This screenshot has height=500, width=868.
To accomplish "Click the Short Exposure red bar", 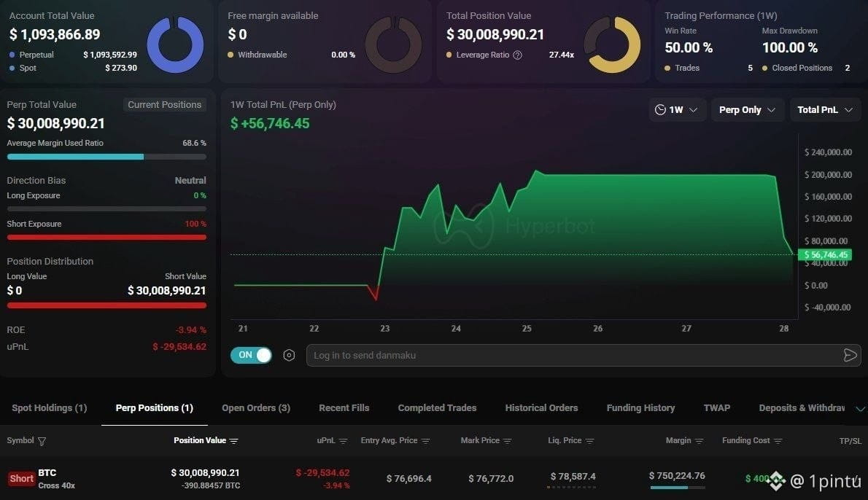I will (x=106, y=238).
